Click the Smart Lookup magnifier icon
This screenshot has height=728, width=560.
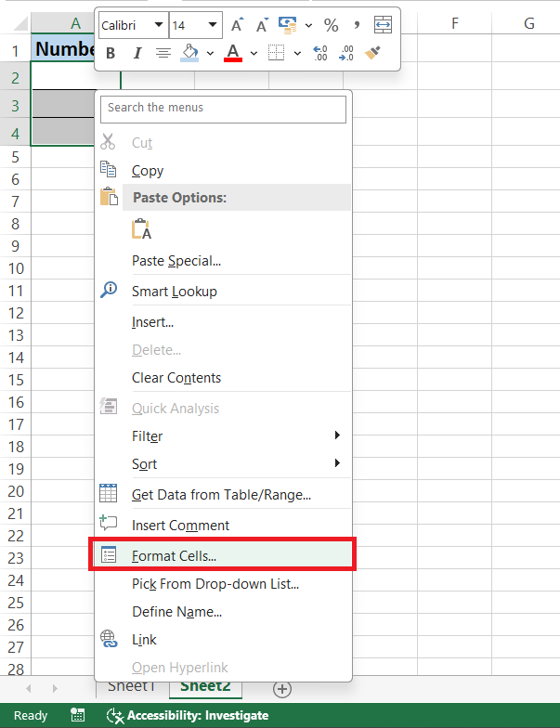(109, 290)
